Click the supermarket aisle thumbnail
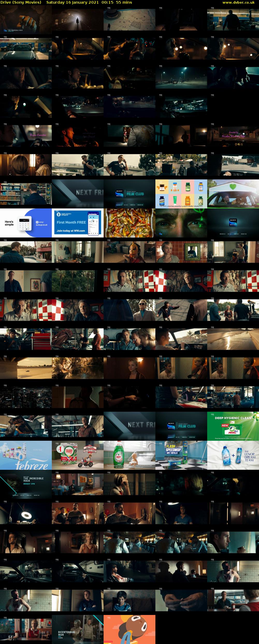 (x=26, y=194)
